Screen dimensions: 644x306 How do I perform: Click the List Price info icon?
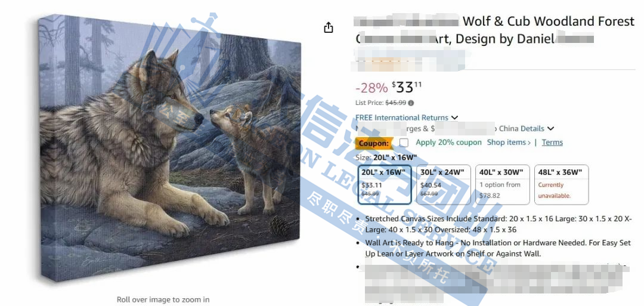pyautogui.click(x=411, y=103)
